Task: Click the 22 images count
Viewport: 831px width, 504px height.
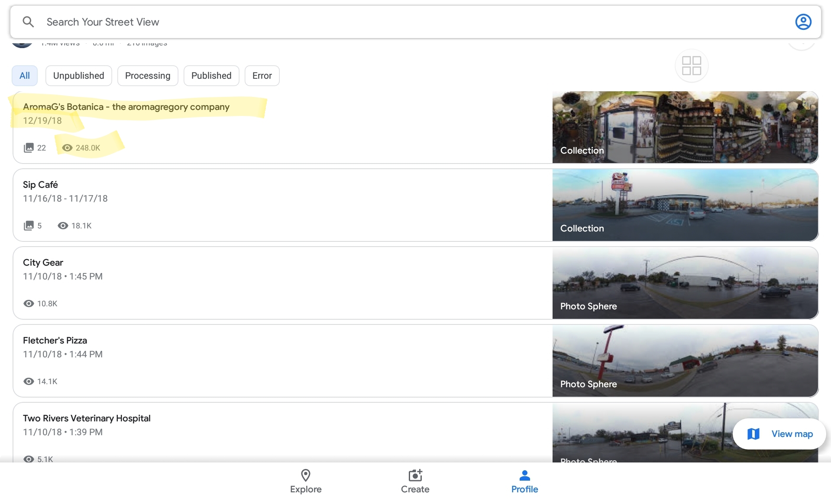Action: pos(42,148)
